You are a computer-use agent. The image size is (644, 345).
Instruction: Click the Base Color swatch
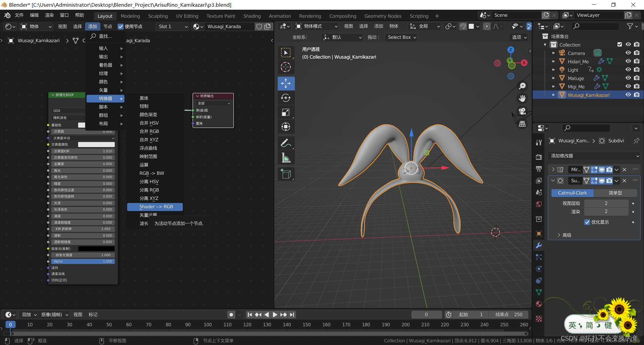click(82, 125)
